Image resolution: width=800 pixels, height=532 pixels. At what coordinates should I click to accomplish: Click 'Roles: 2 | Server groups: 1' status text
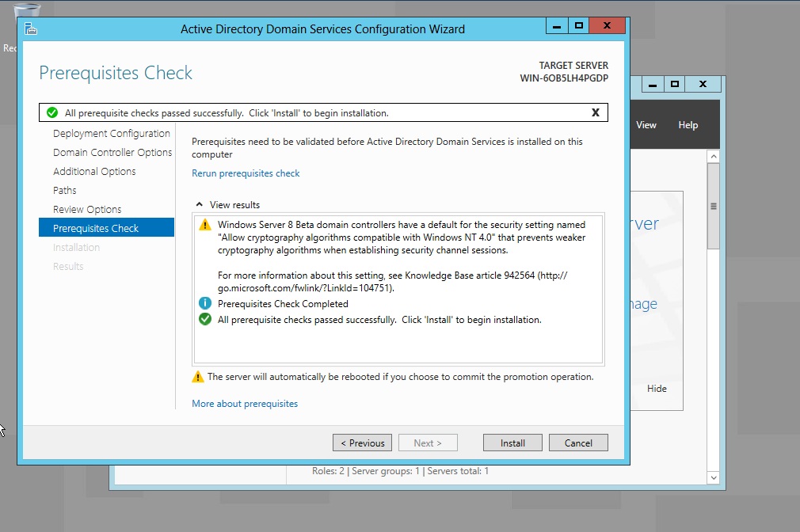click(x=365, y=471)
